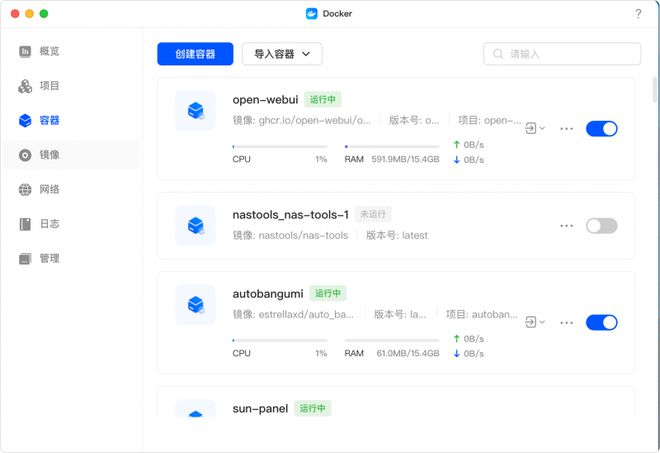Click the container list scrollbar

pos(654,90)
